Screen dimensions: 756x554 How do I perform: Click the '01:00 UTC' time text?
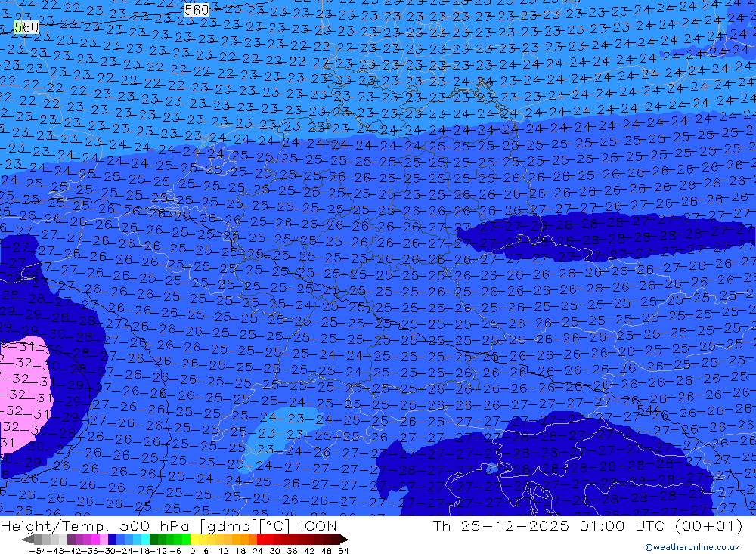point(622,525)
